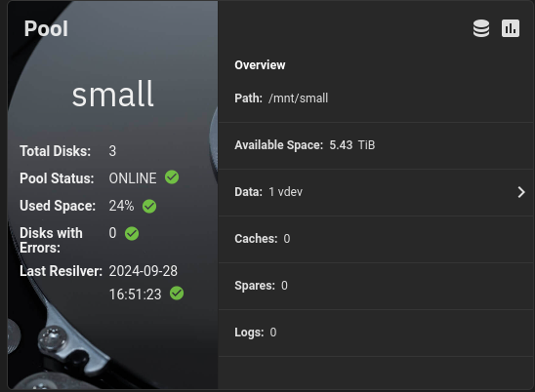Click the green check beside ONLINE status
The width and height of the screenshot is (535, 392).
pos(172,177)
